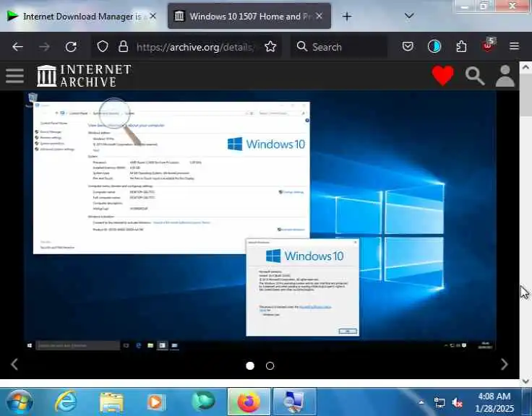Select the second carousel dot
The width and height of the screenshot is (532, 416).
[x=270, y=366]
